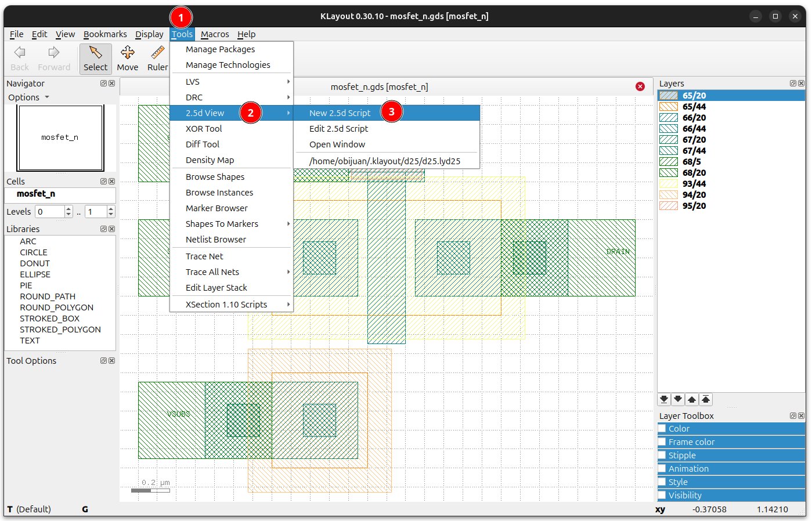The height and width of the screenshot is (521, 812).
Task: Float the Layers panel
Action: point(793,84)
